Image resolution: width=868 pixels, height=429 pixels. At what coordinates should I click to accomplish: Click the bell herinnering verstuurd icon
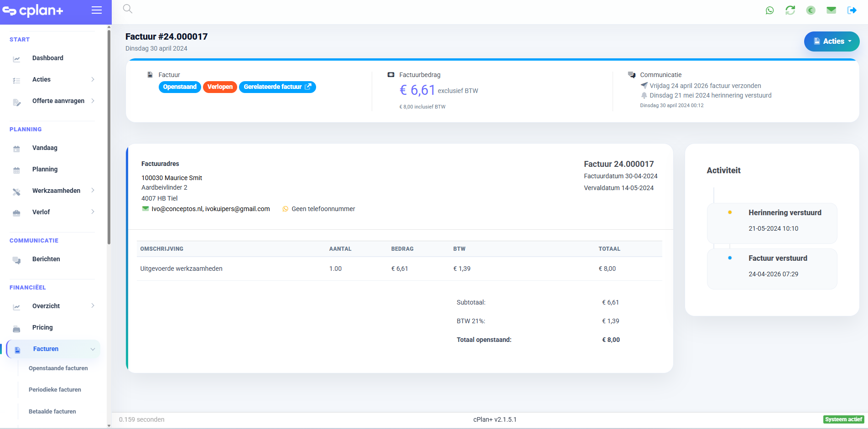(x=644, y=95)
